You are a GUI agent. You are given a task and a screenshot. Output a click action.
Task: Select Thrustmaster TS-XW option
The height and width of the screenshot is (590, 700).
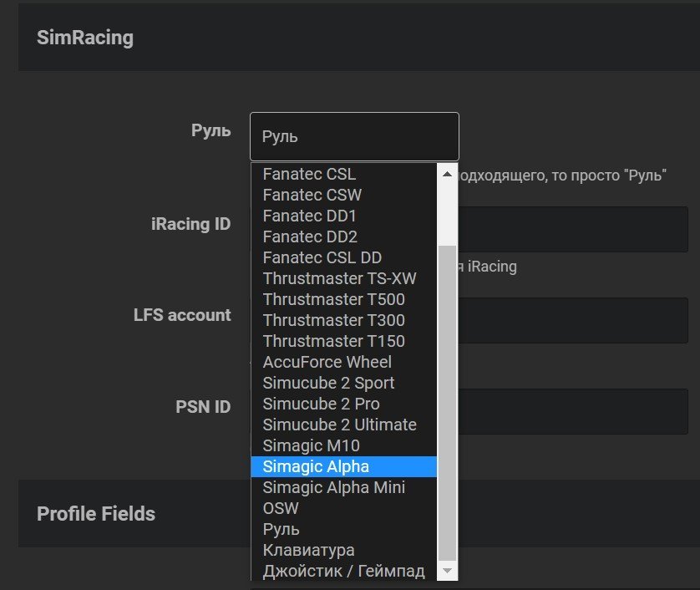click(x=339, y=278)
